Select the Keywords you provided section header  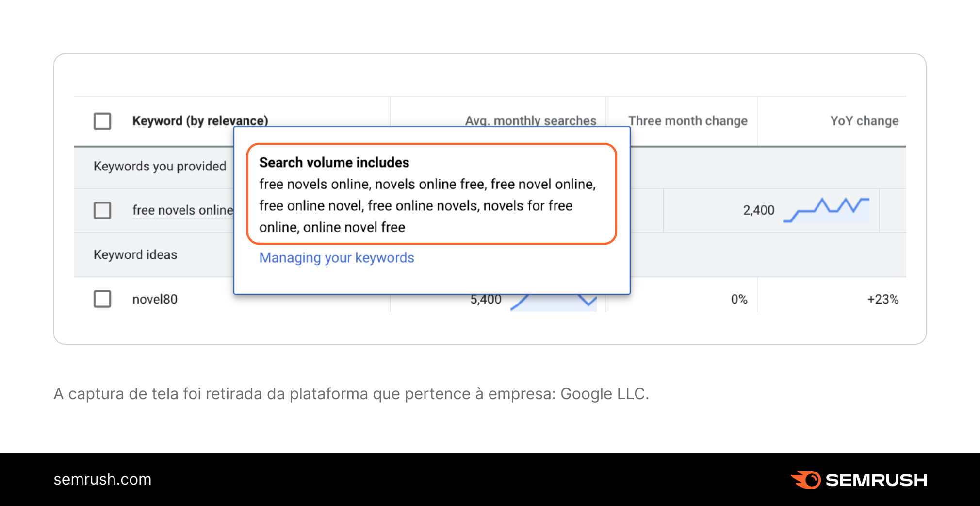[160, 166]
